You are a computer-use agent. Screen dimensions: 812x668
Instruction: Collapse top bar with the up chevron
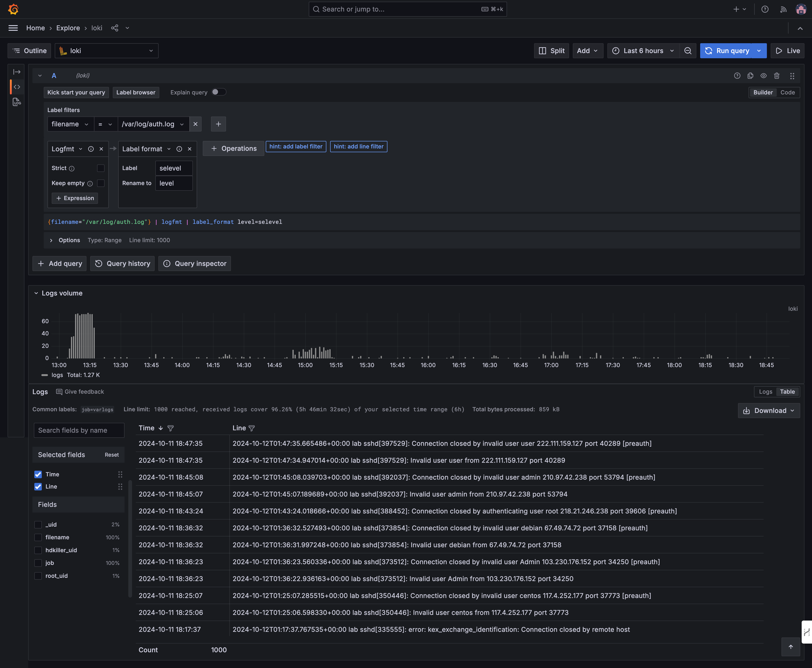tap(800, 28)
